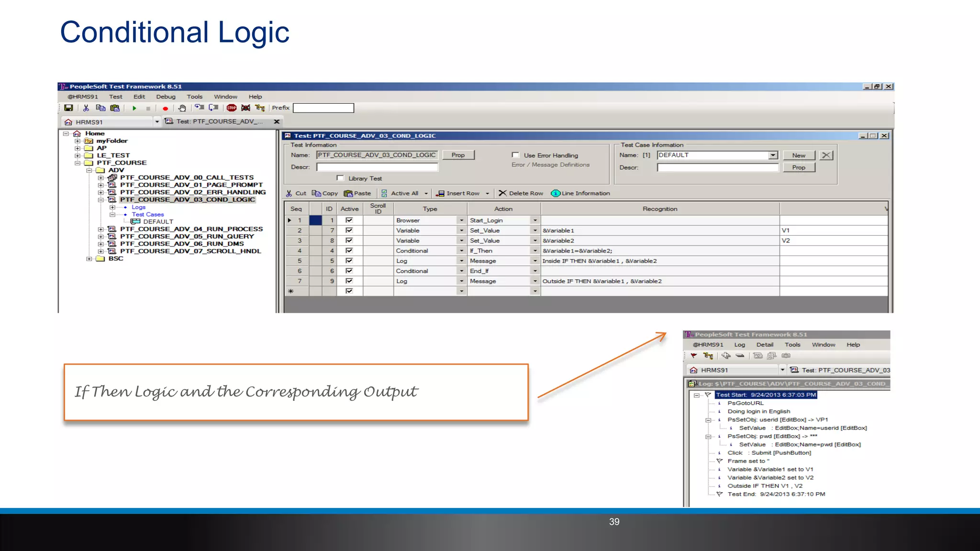Collapse the PTF_COURSE folder in tree
Viewport: 980px width, 551px height.
click(x=78, y=163)
